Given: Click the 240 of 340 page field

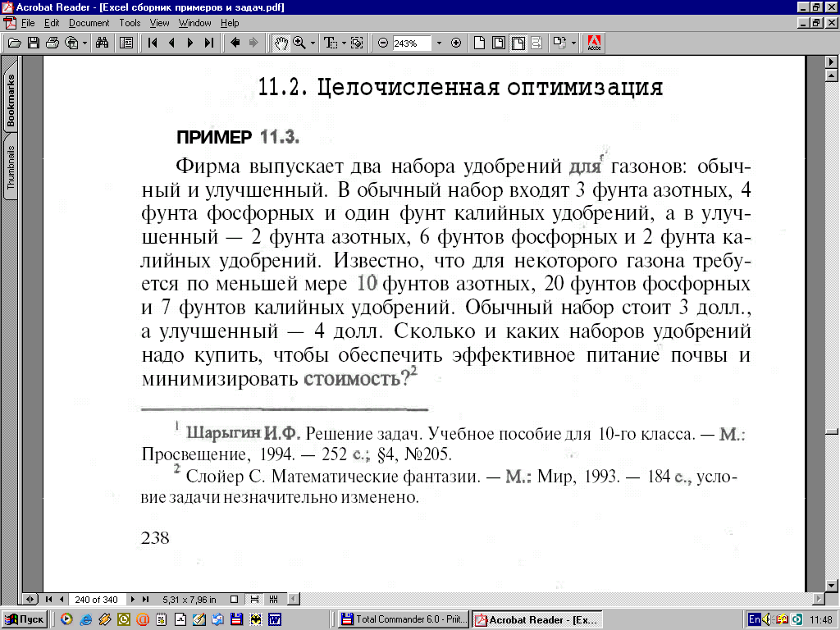Looking at the screenshot, I should tap(97, 600).
